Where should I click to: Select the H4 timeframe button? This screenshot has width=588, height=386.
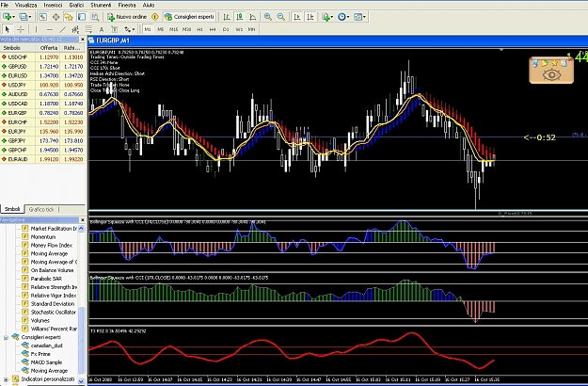[213, 29]
